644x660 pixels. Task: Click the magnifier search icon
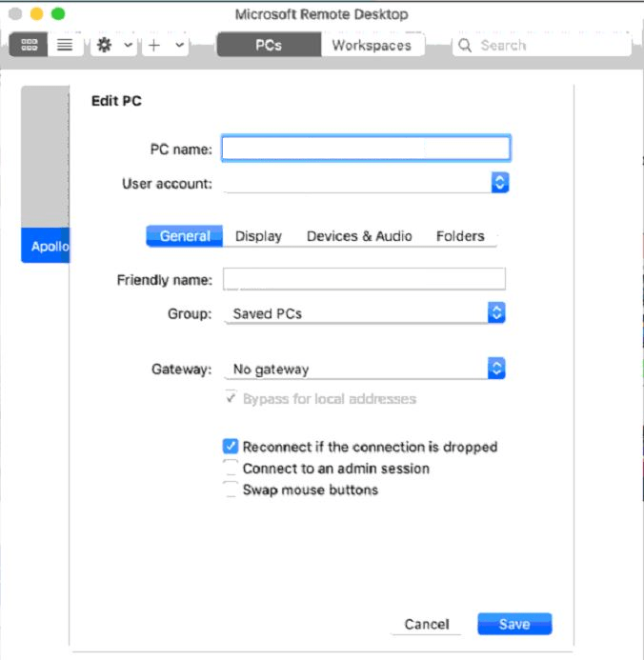click(465, 45)
